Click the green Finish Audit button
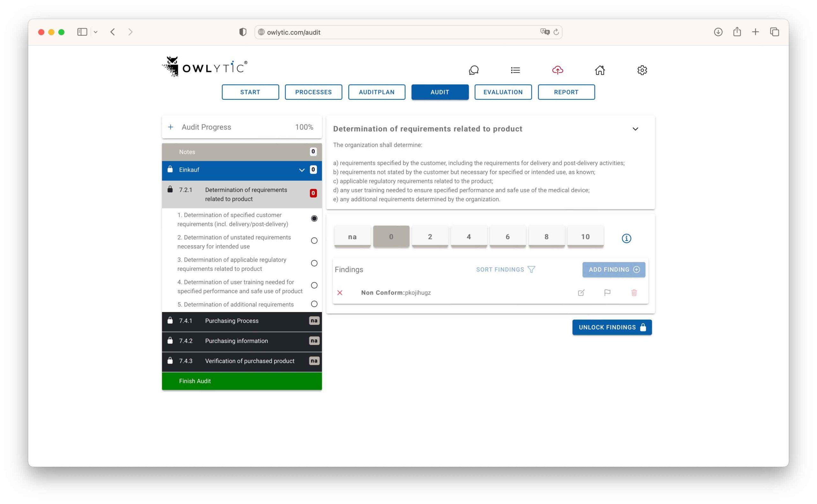This screenshot has height=504, width=817. (x=242, y=381)
